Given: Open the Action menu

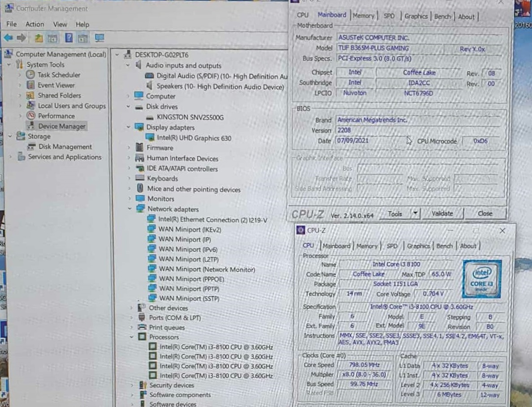Looking at the screenshot, I should [35, 24].
